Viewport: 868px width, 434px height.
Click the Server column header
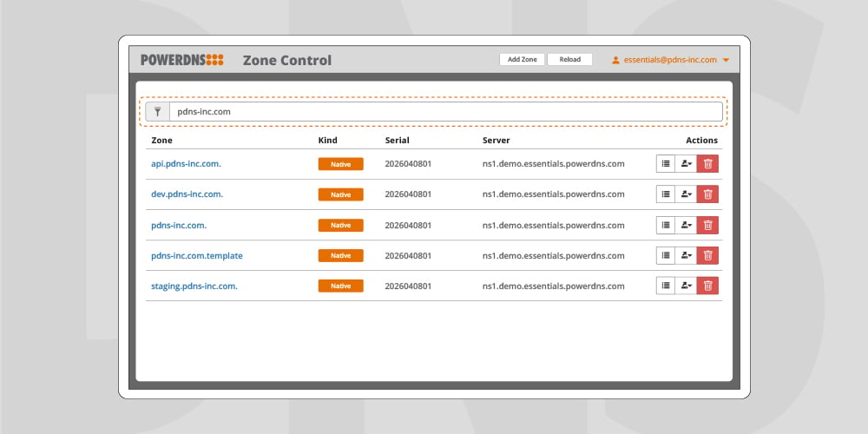pyautogui.click(x=496, y=141)
